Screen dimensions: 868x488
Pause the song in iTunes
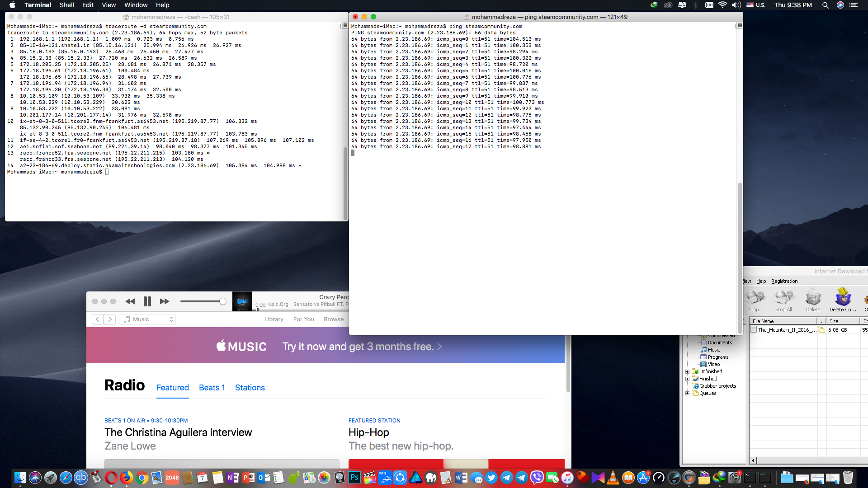147,301
